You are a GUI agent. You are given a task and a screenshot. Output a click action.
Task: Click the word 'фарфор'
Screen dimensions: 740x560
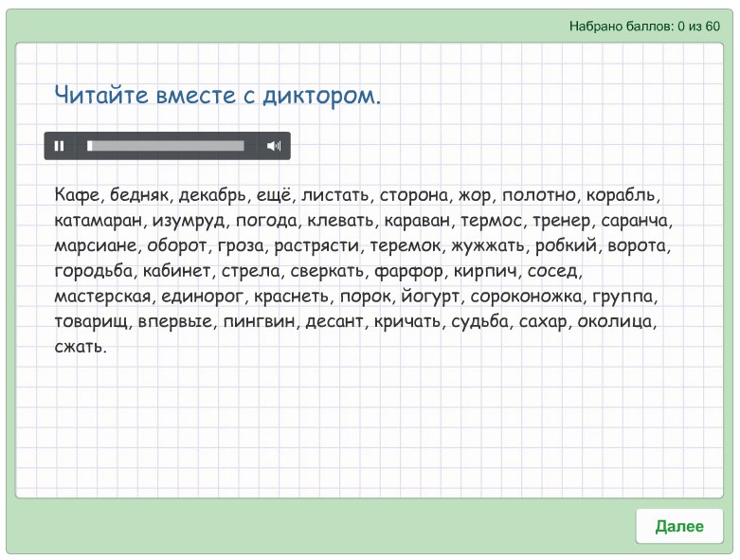408,271
